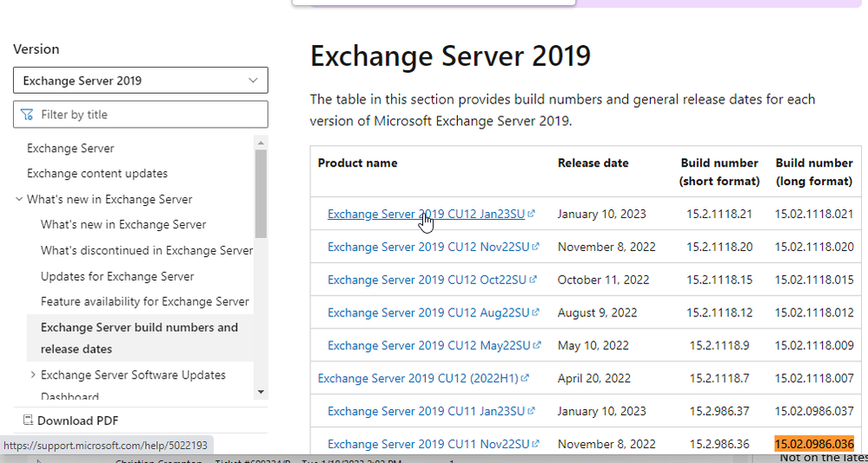This screenshot has height=463, width=868.
Task: Click short build number 15.2.1118.20
Action: click(719, 247)
